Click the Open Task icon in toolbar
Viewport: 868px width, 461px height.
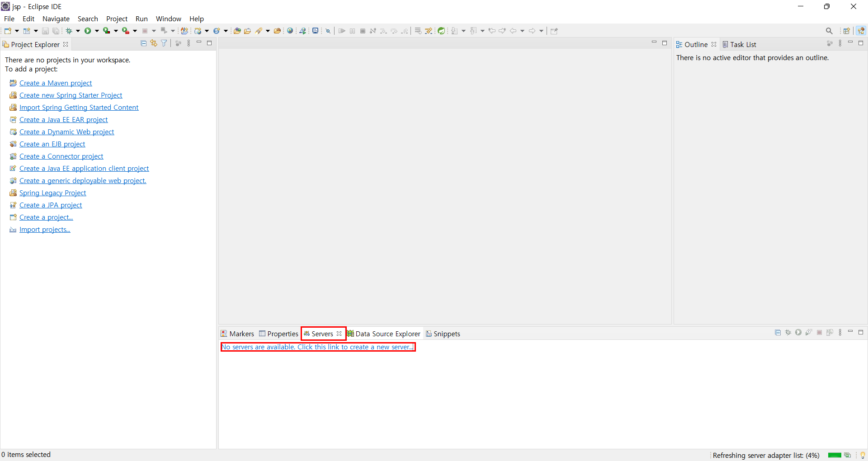[247, 31]
